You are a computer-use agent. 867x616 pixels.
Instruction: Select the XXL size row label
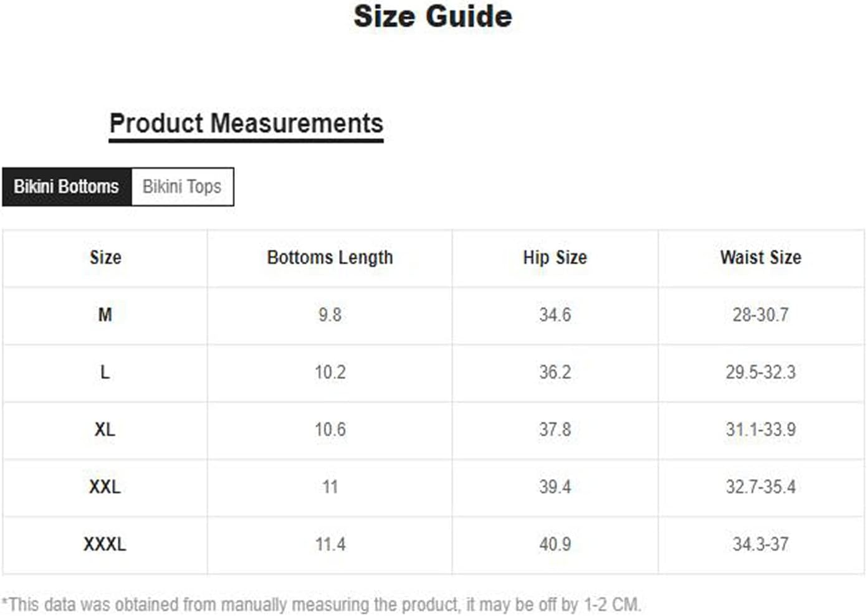click(x=105, y=487)
